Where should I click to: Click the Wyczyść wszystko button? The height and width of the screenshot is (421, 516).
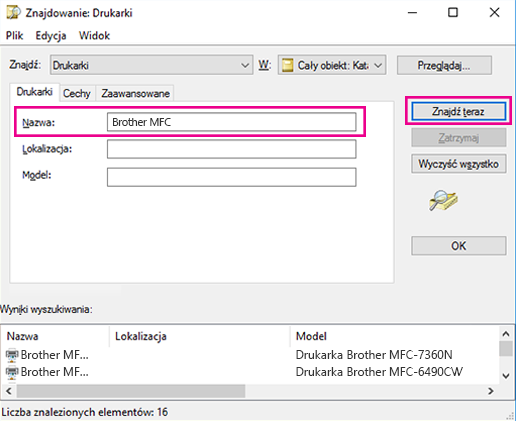coord(459,164)
